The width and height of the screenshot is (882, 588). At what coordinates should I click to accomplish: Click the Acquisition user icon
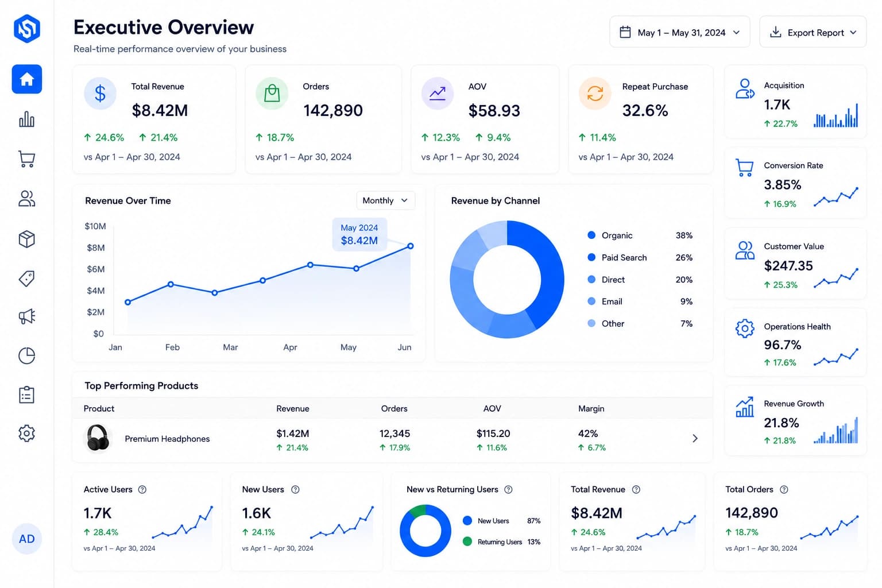(x=745, y=89)
